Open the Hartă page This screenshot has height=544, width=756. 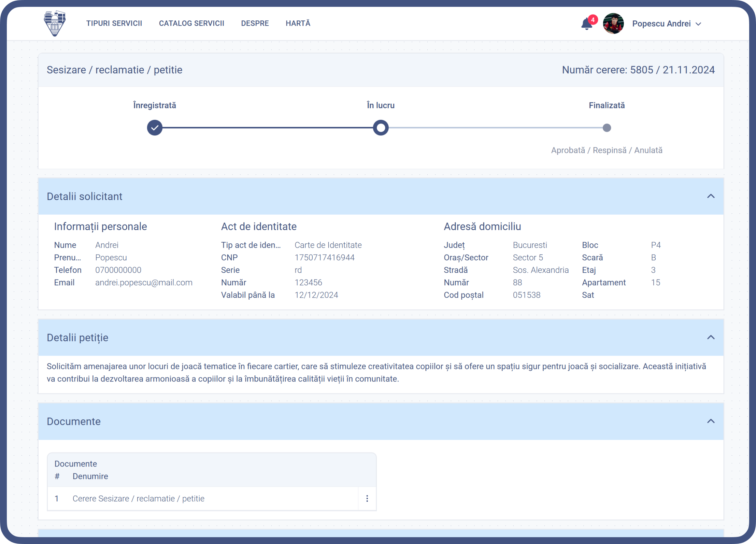[x=298, y=23]
